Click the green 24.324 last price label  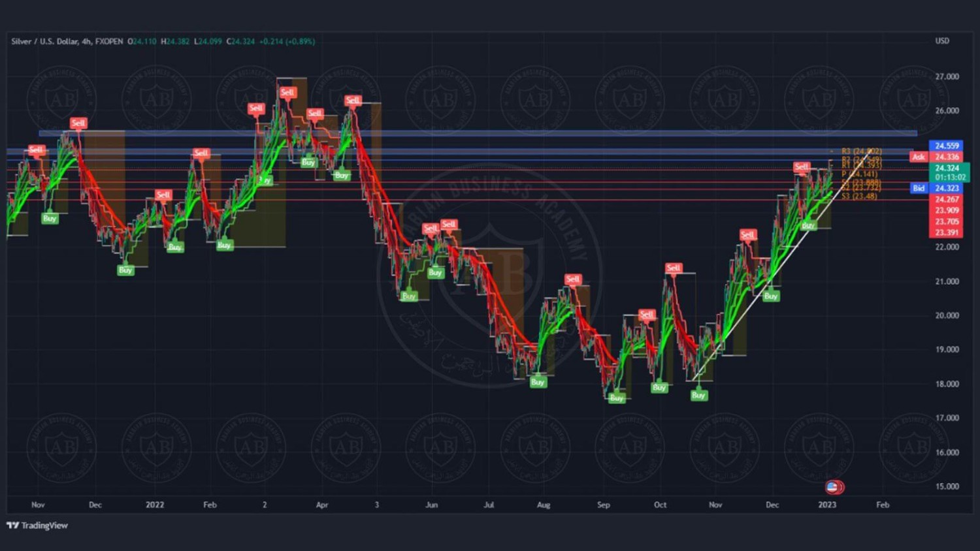[947, 168]
